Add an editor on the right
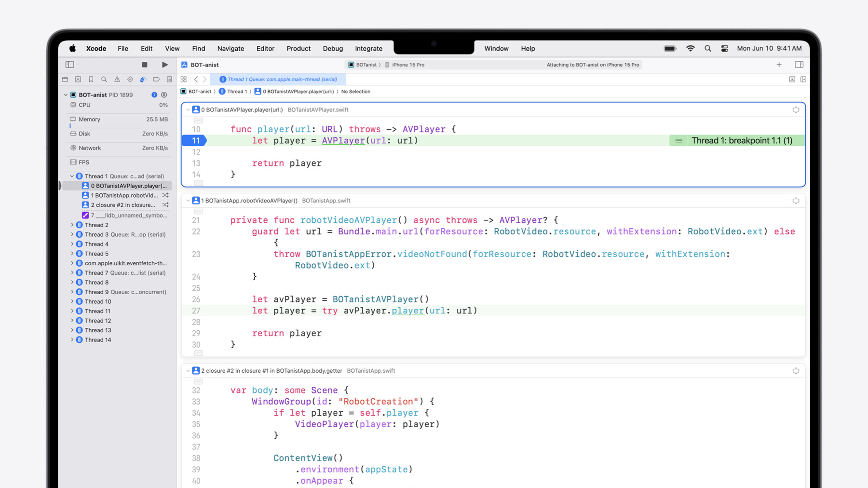Viewport: 868px width, 488px height. pyautogui.click(x=803, y=80)
